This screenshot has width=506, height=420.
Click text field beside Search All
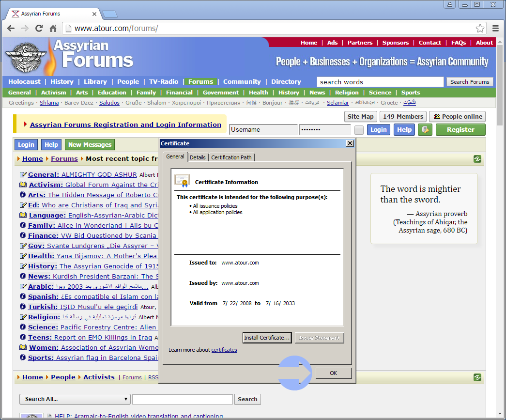pos(183,399)
